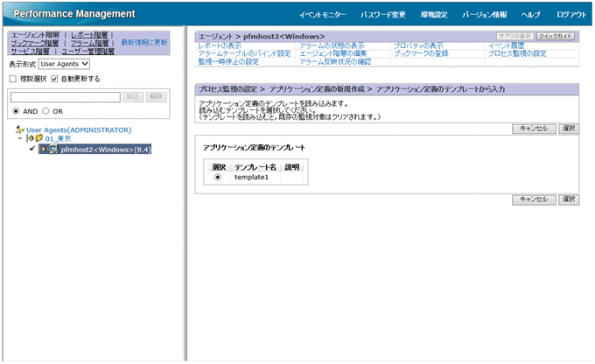Select the template1 radio button
The width and height of the screenshot is (595, 364).
tap(217, 178)
